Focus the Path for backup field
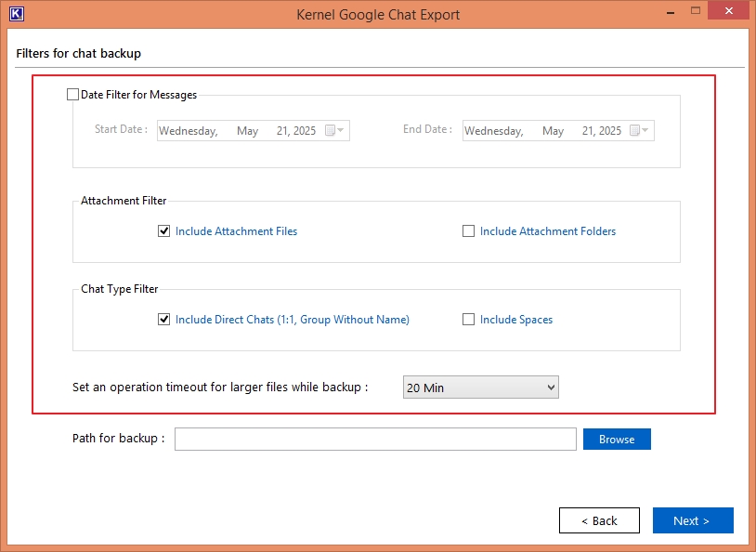The image size is (756, 552). click(375, 439)
